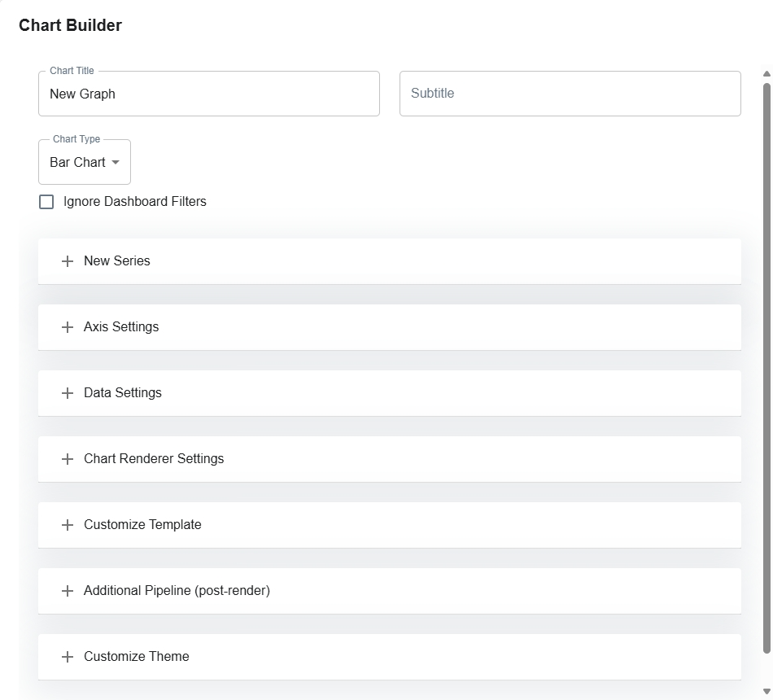773x700 pixels.
Task: Click the plus icon beside Axis Settings
Action: click(x=68, y=327)
